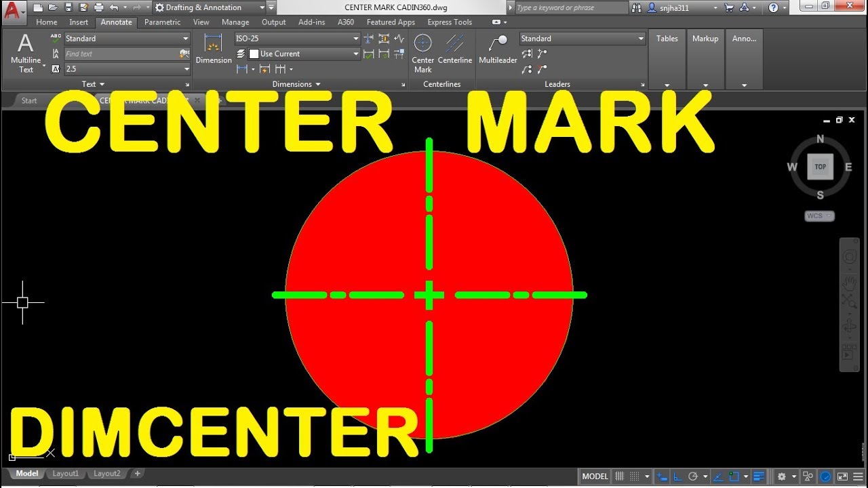Click the Help question mark icon
Viewport: 868px width, 488px height.
pos(773,7)
